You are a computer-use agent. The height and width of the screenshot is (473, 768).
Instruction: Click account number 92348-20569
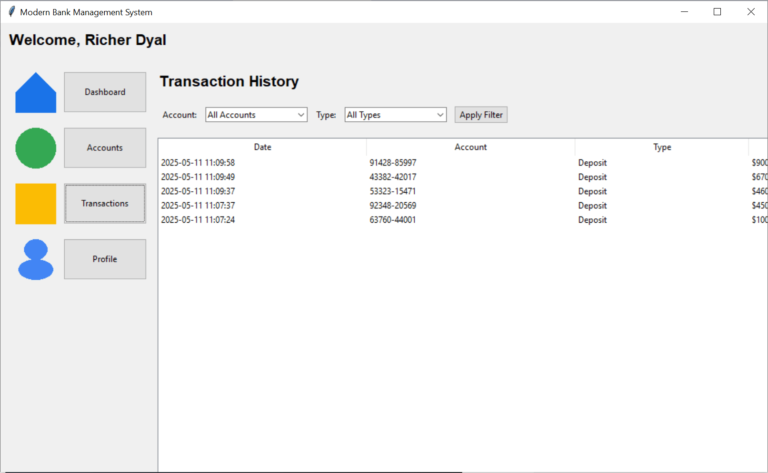[393, 206]
